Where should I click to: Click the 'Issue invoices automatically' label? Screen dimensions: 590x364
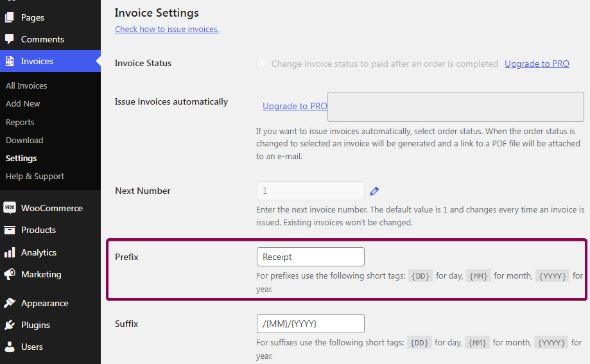[171, 101]
